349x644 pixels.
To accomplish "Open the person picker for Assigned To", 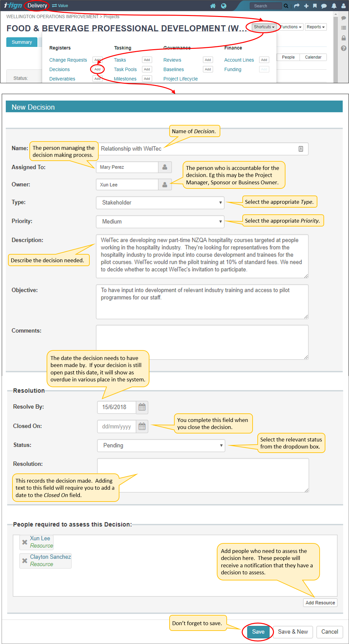I will point(165,167).
